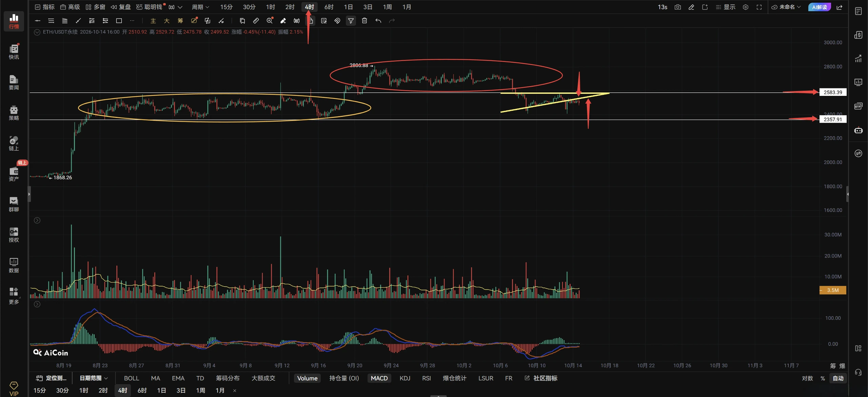Toggle the Volume indicator button
The image size is (868, 397).
(307, 378)
